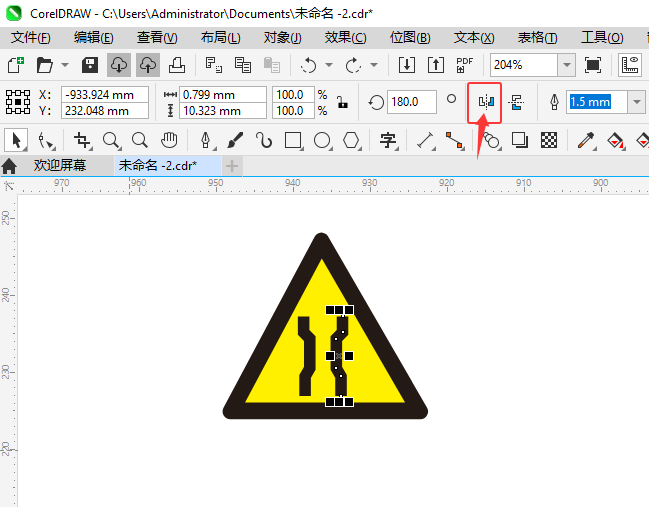The image size is (649, 507).
Task: Select the hook-shaped curve tool
Action: coord(264,140)
